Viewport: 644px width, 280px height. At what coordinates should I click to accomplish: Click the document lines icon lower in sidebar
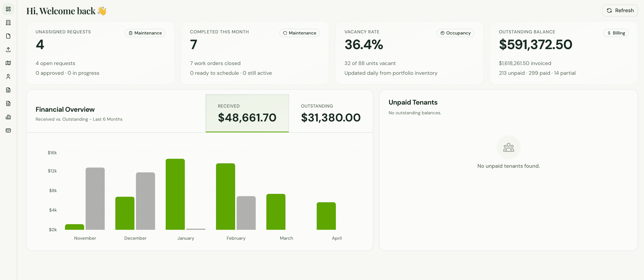click(8, 103)
